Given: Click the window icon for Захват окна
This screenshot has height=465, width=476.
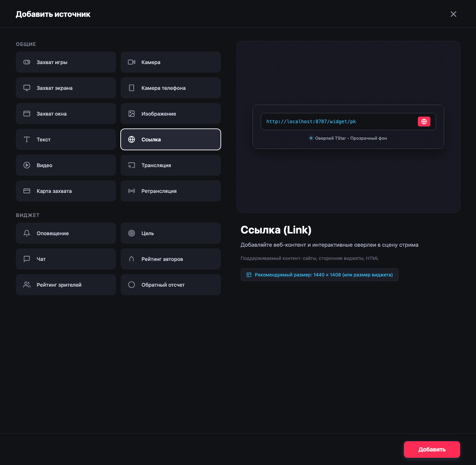Looking at the screenshot, I should pos(27,114).
